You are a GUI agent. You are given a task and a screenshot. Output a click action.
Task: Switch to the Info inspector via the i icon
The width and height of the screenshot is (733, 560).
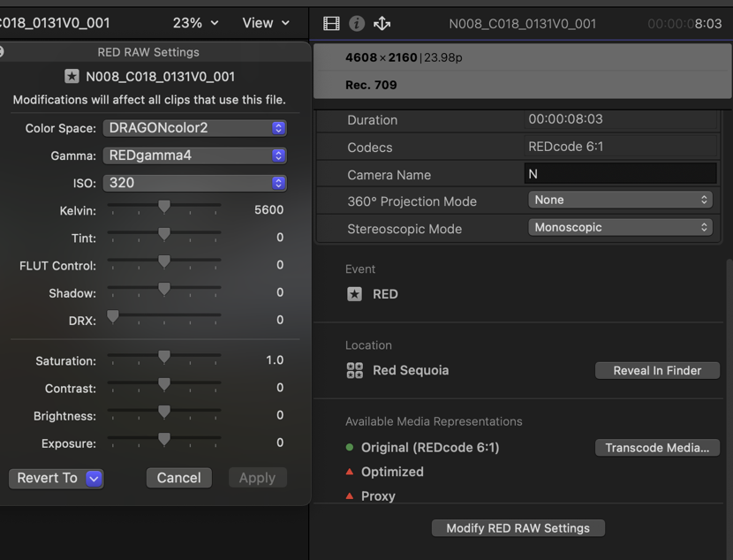[356, 23]
